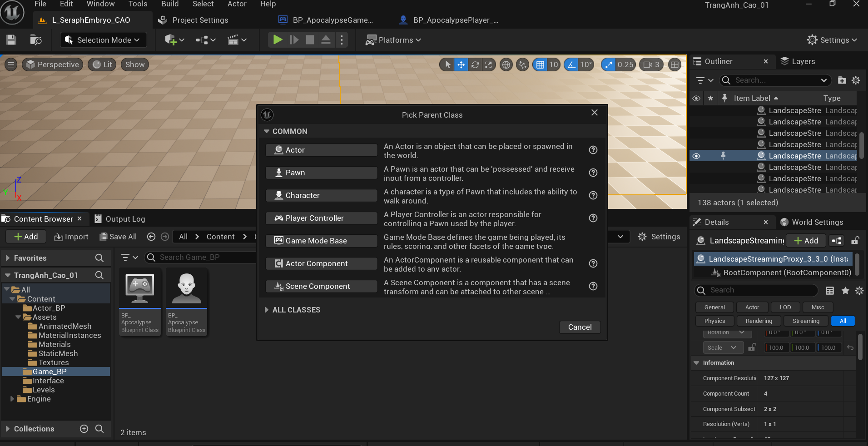Open the Build menu
Viewport: 868px width, 446px height.
(x=170, y=4)
